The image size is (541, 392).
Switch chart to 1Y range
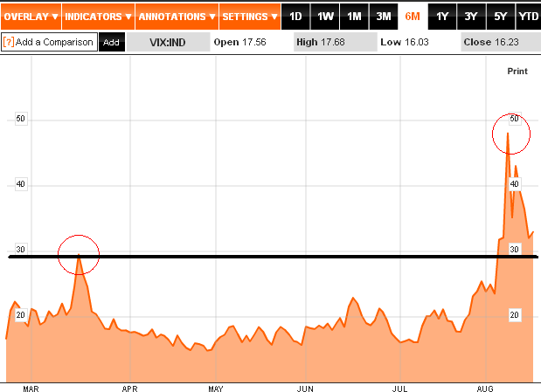pyautogui.click(x=441, y=17)
